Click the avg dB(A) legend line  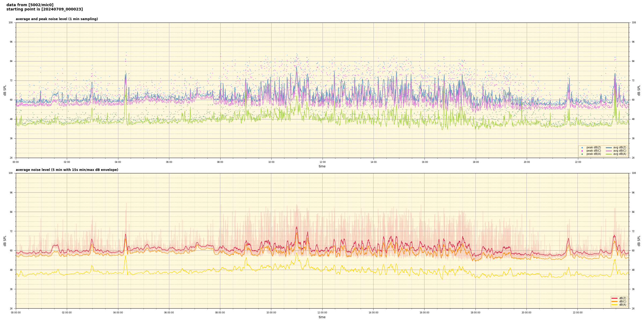point(609,154)
